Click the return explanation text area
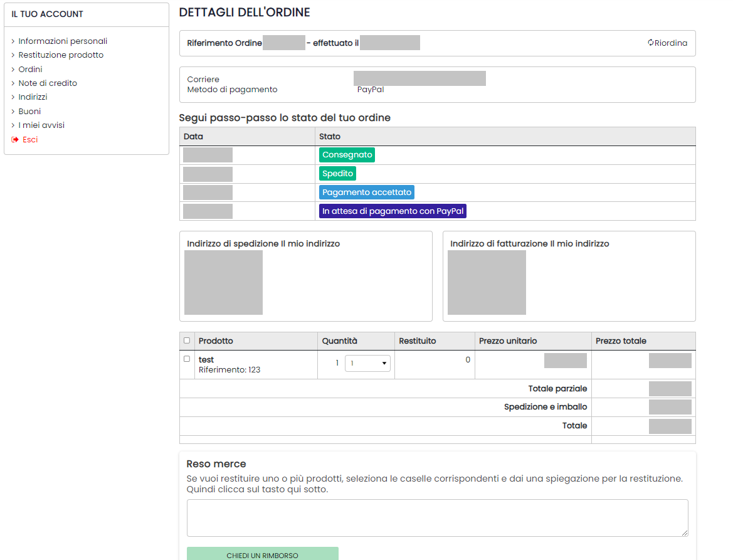The width and height of the screenshot is (733, 560). pyautogui.click(x=437, y=518)
